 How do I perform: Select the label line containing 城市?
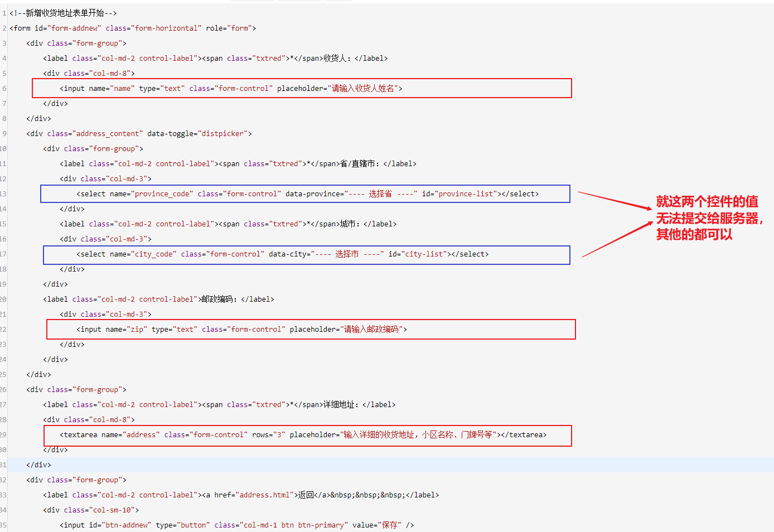pyautogui.click(x=228, y=224)
